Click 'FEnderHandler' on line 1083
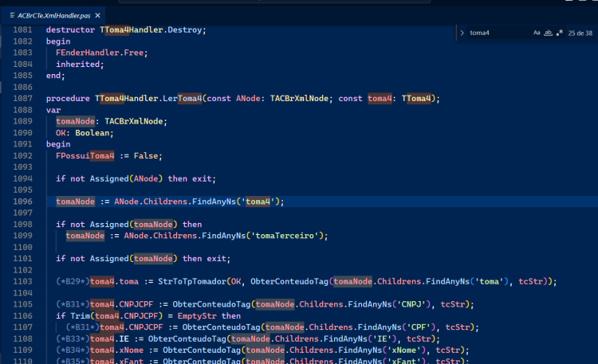 click(88, 53)
